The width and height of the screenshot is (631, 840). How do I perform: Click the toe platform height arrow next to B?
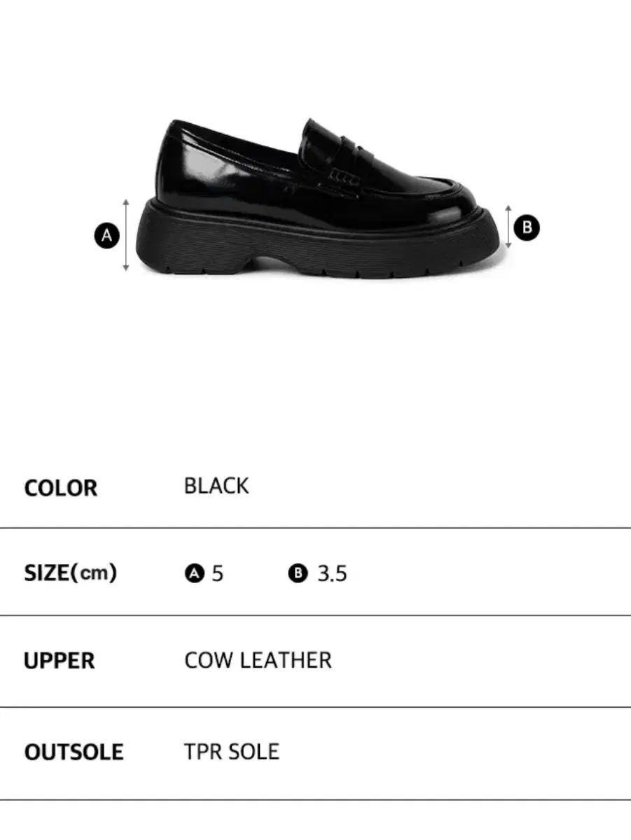(509, 227)
